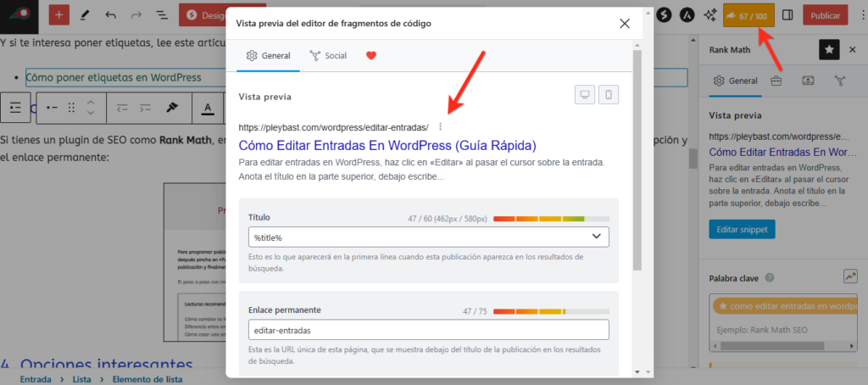Open the site logo in top-left corner
868x385 pixels.
[19, 15]
